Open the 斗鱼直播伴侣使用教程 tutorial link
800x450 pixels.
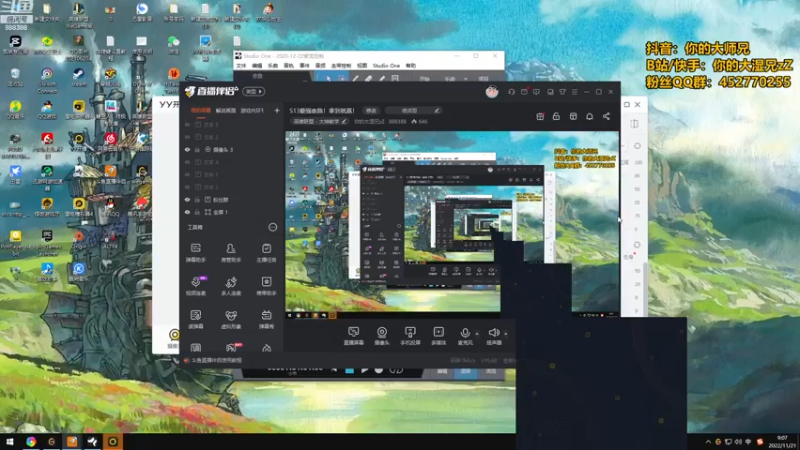coord(216,360)
